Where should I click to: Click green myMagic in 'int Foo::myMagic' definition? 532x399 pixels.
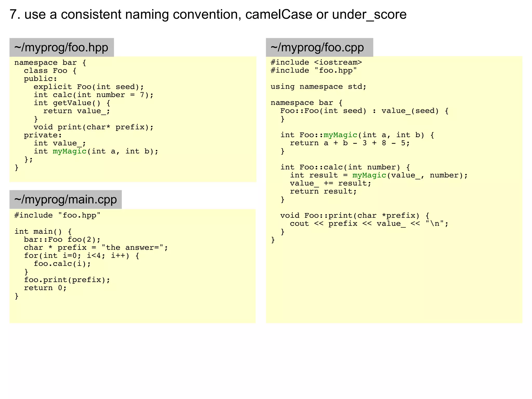pos(340,135)
